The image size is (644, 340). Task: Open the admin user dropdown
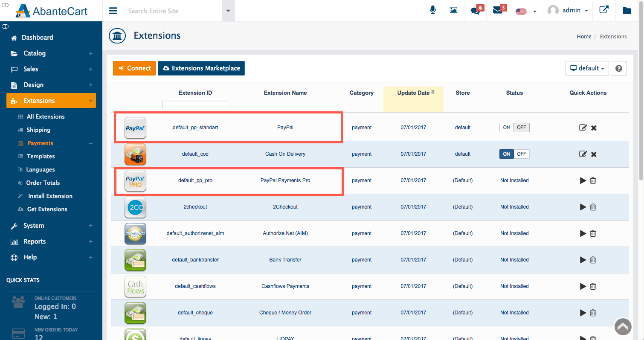tap(568, 11)
